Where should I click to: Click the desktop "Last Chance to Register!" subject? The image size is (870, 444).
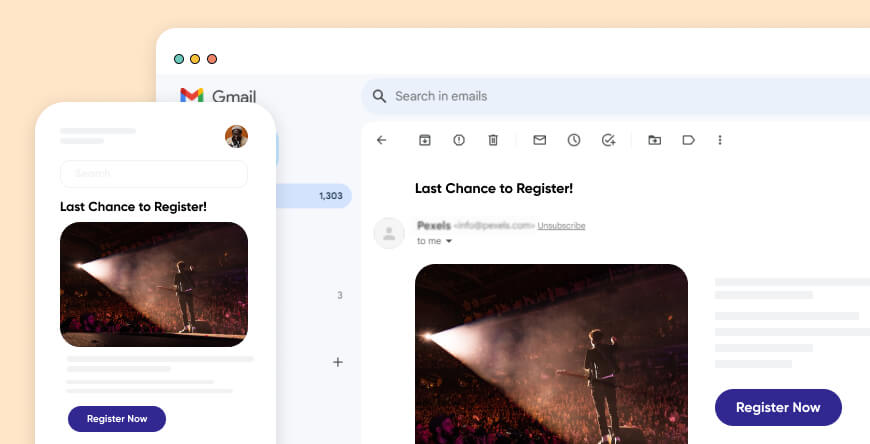point(494,188)
